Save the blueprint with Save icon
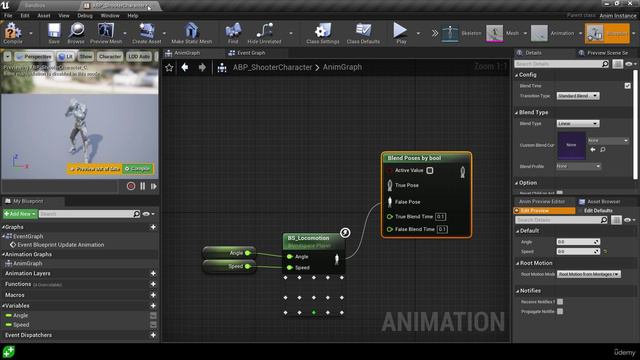This screenshot has height=360, width=640. click(x=54, y=32)
